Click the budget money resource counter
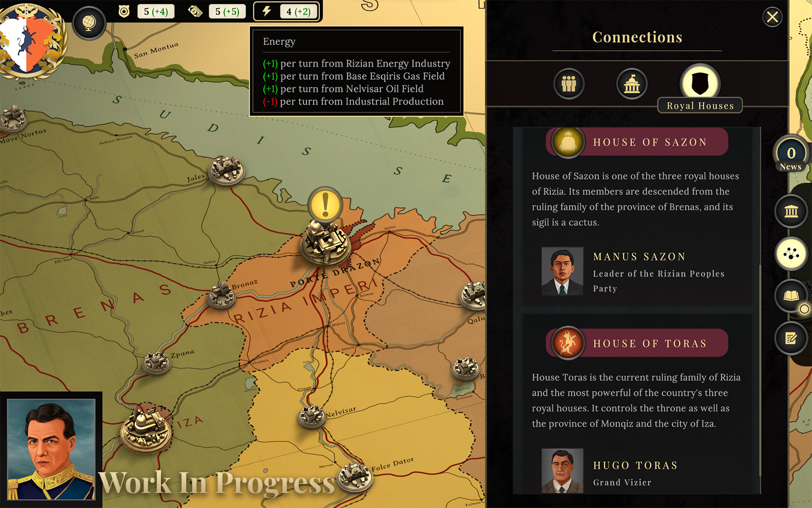812x508 pixels. coord(217,11)
